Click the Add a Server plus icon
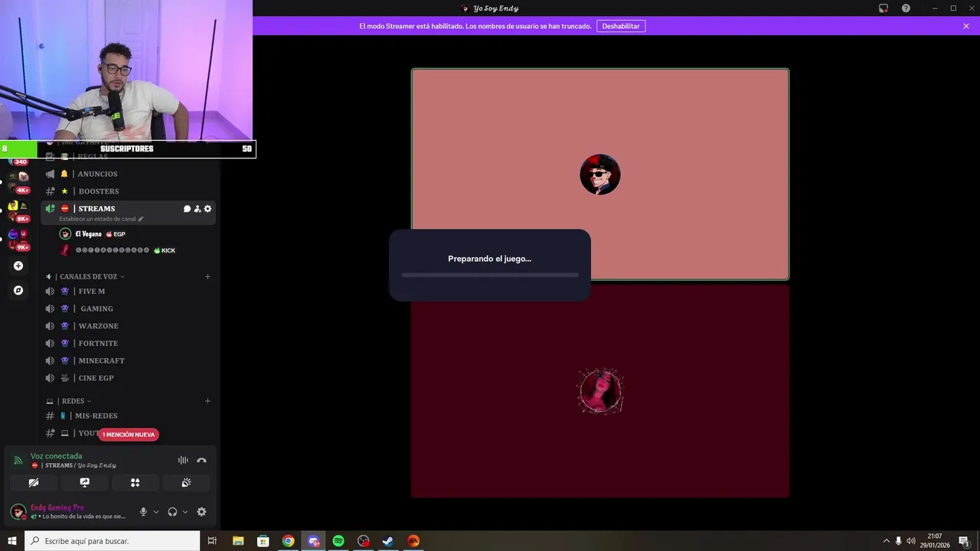This screenshot has width=980, height=551. coord(18,266)
